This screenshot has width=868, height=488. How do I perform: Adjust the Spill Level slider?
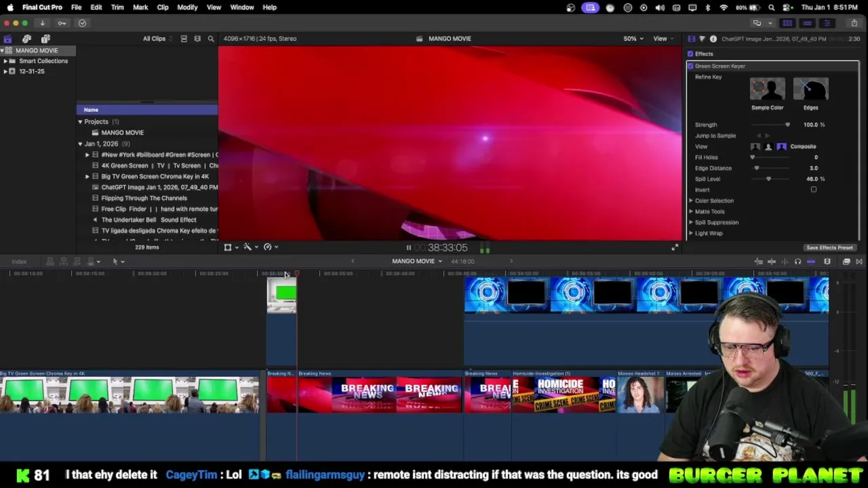tap(770, 179)
